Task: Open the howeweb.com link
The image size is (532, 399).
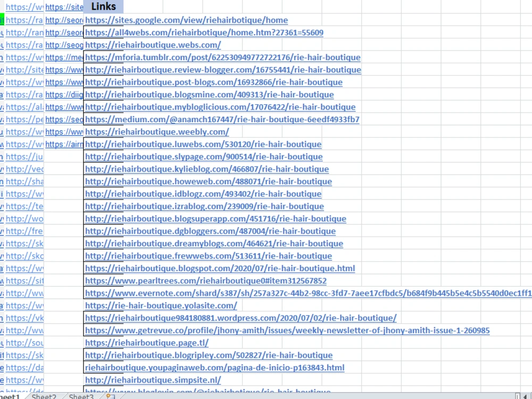Action: pos(209,181)
